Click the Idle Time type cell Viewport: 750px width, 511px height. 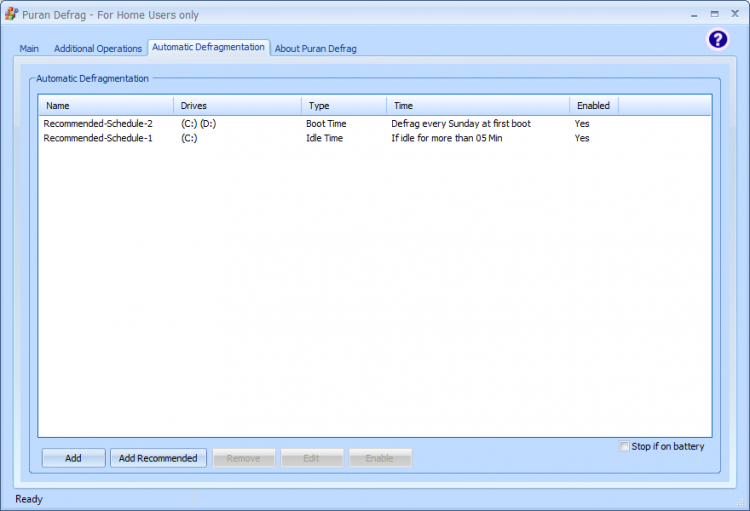coord(324,138)
